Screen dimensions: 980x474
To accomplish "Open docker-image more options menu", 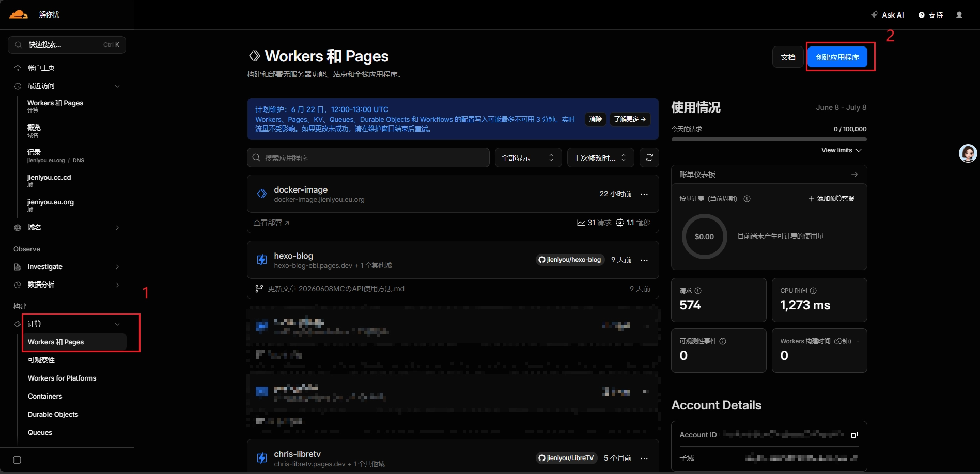I will [x=644, y=194].
